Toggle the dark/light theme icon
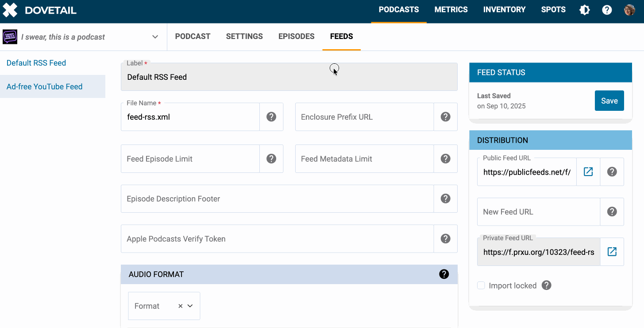This screenshot has width=644, height=328. (x=585, y=10)
